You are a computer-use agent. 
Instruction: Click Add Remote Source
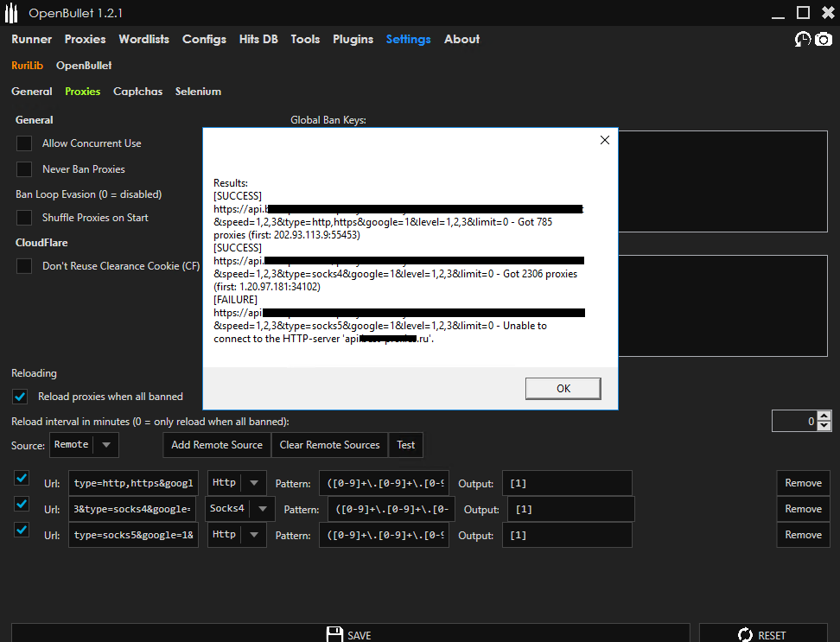pyautogui.click(x=216, y=445)
